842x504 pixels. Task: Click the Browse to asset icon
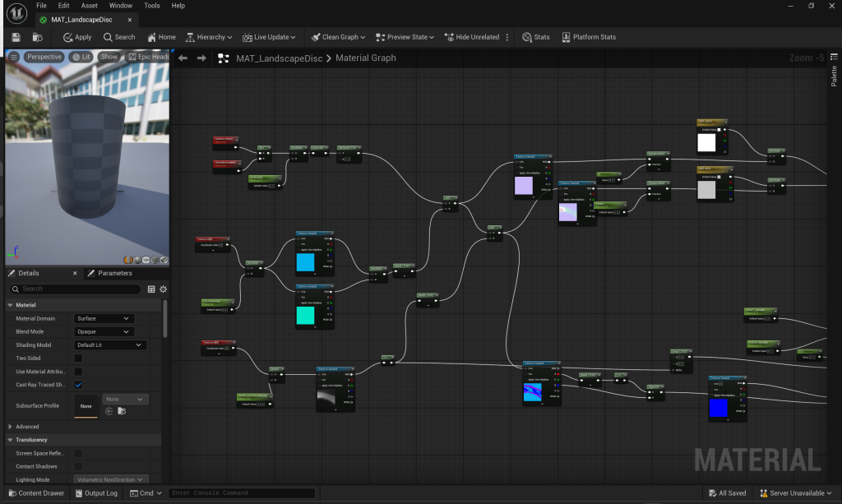37,37
